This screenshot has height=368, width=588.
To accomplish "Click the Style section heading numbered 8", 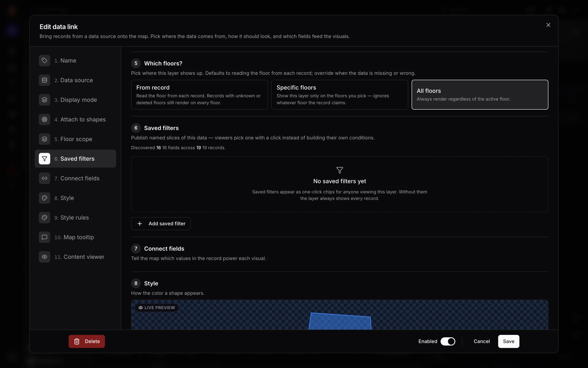I will 151,283.
